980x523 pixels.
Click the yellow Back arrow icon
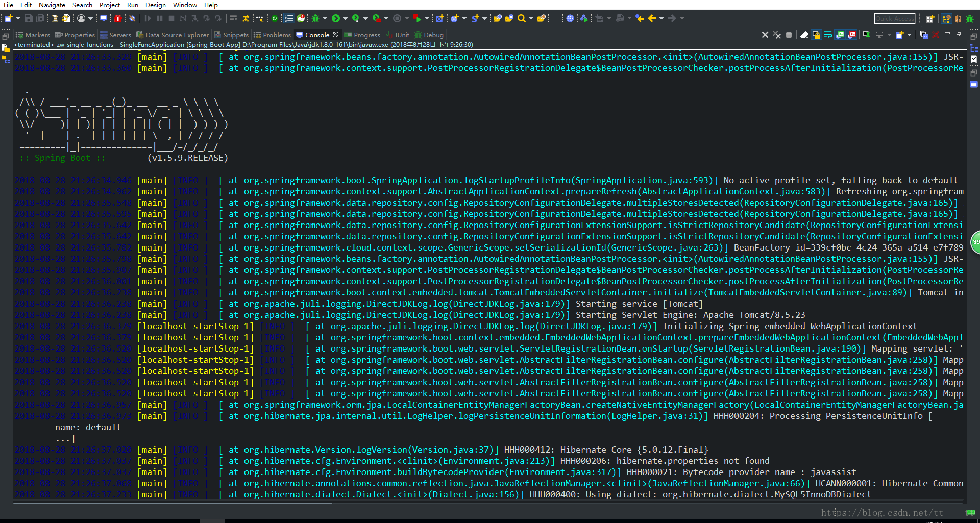point(652,19)
